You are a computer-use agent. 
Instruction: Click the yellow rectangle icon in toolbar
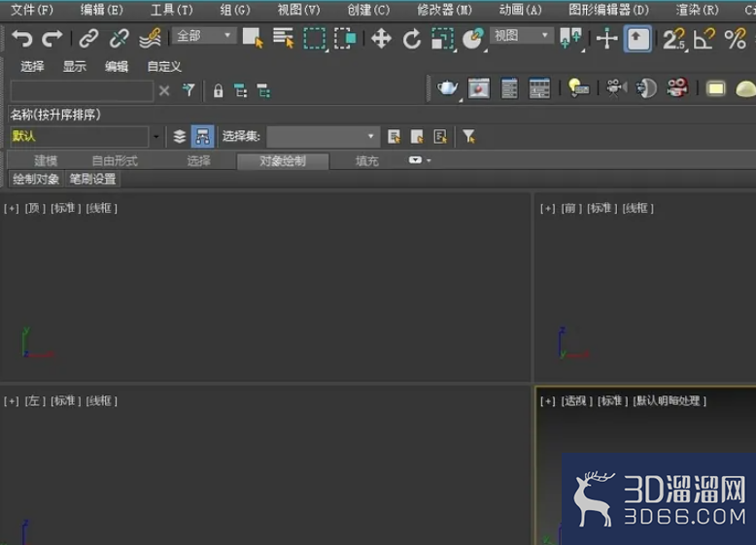pyautogui.click(x=715, y=88)
